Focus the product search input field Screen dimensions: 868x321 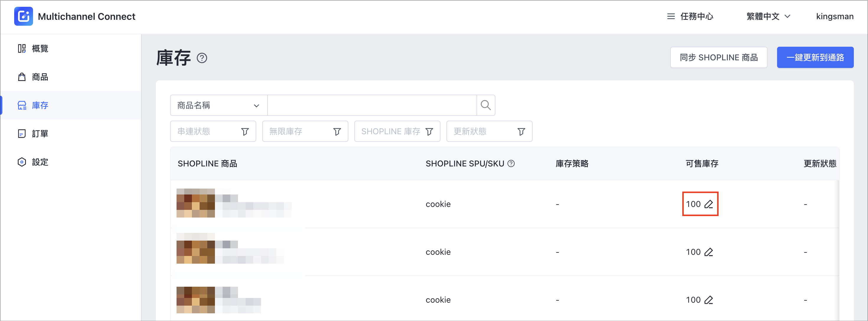coord(372,105)
